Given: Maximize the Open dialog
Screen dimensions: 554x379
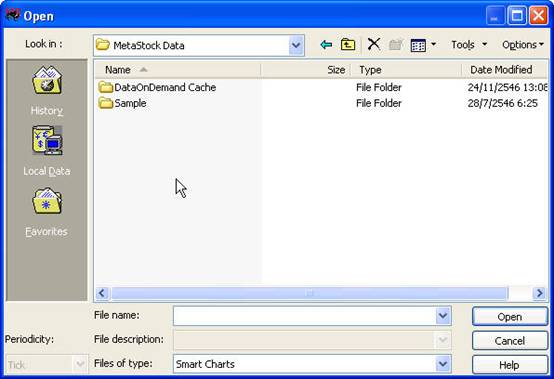Looking at the screenshot, I should click(517, 16).
